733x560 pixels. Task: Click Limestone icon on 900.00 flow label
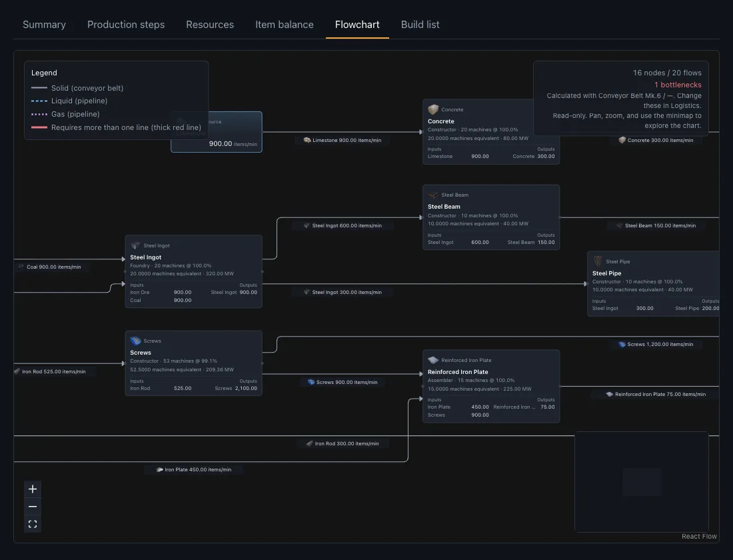(307, 140)
